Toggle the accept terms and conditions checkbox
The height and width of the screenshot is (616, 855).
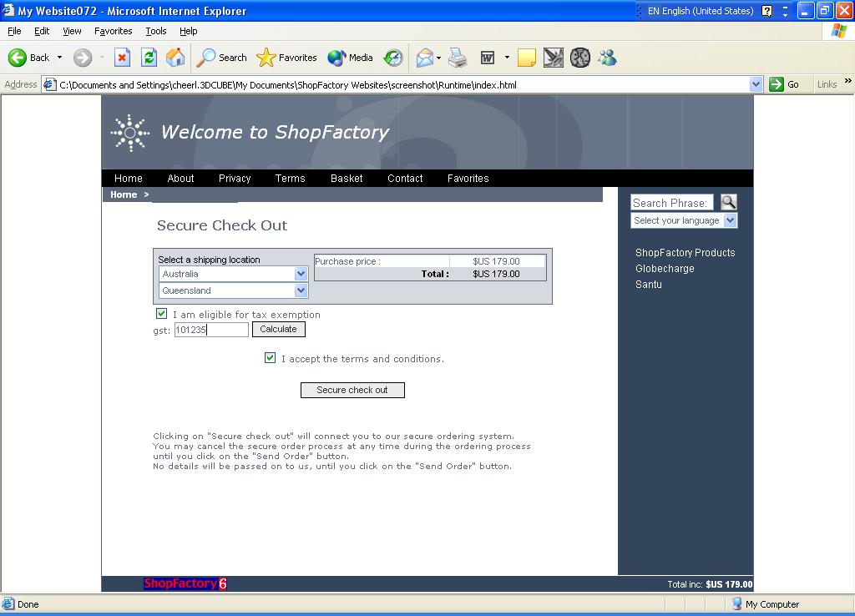click(270, 358)
